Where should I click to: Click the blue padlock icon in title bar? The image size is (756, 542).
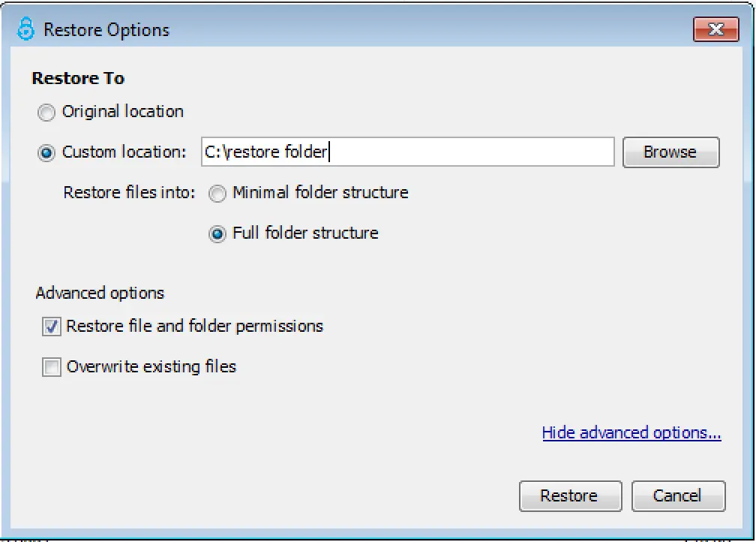25,28
